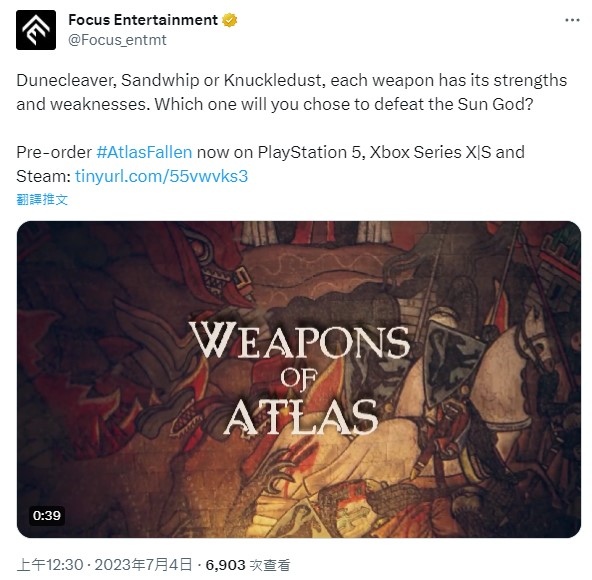Viewport: 592px width, 580px height.
Task: Click the ATLAS title word in video
Action: 301,418
